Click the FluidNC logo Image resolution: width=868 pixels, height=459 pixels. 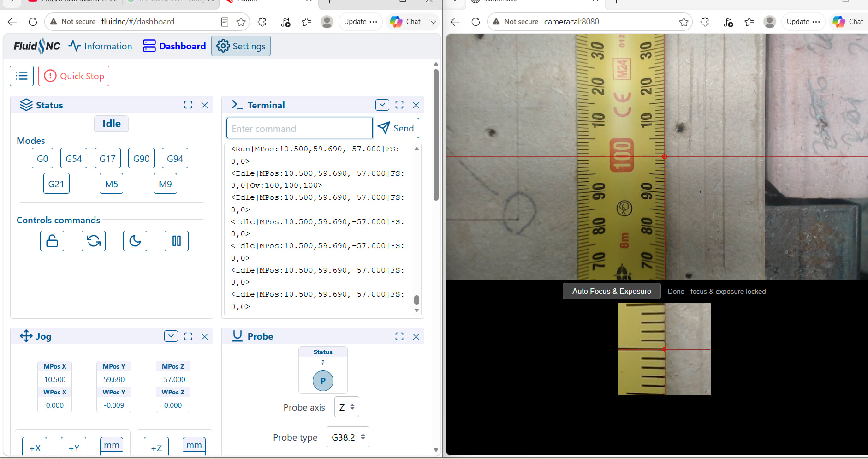point(37,46)
